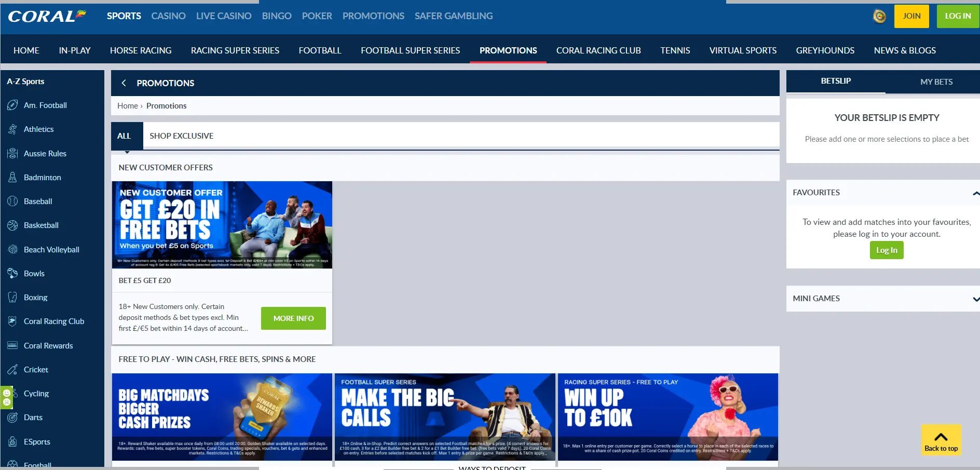Collapse the Favourites panel
The height and width of the screenshot is (470, 980).
click(976, 193)
